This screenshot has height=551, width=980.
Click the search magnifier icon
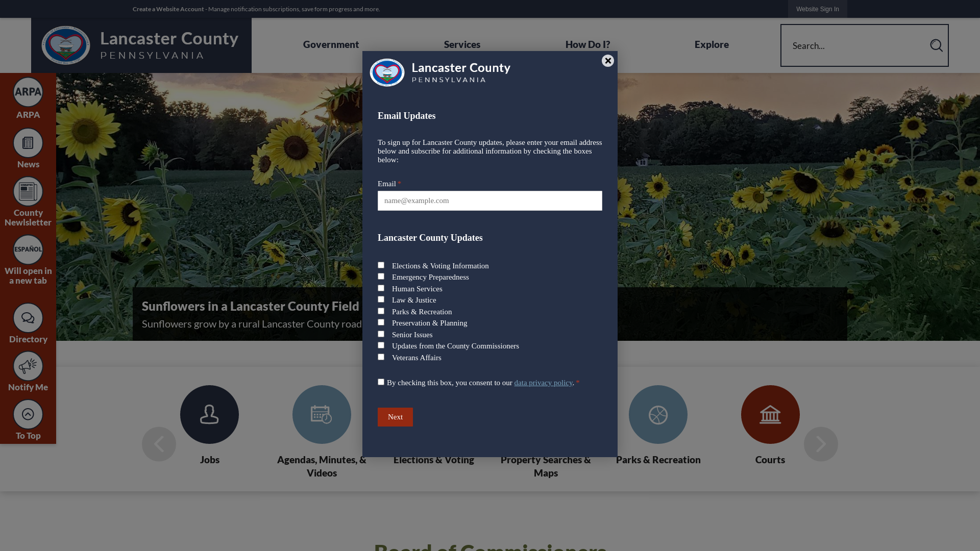(936, 45)
